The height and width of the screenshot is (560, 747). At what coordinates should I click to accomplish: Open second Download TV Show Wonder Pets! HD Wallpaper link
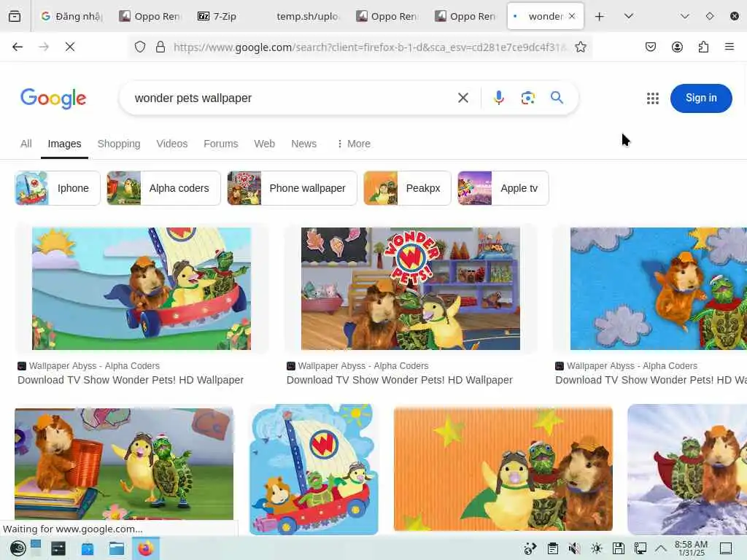(x=400, y=380)
